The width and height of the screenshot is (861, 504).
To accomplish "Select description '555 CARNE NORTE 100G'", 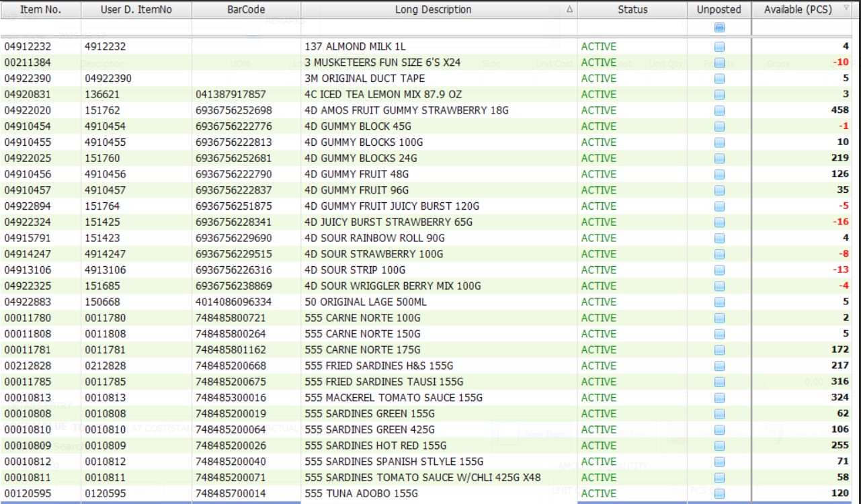I will pyautogui.click(x=363, y=318).
